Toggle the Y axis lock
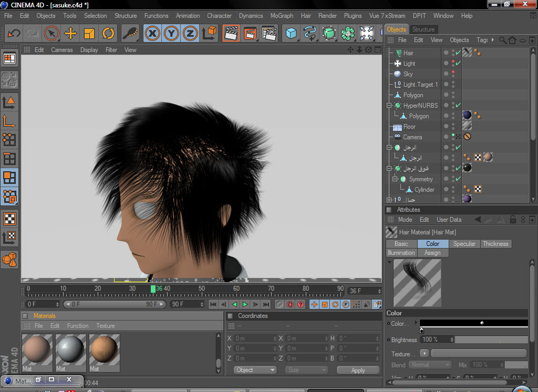 coord(171,33)
